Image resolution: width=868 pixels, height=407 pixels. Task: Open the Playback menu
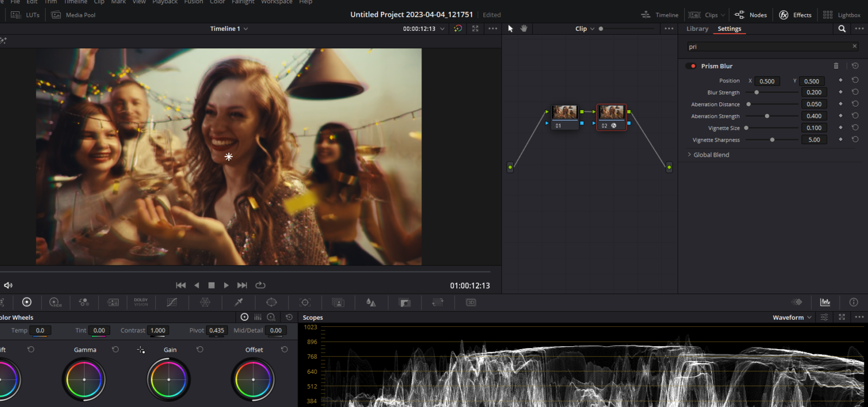[165, 2]
